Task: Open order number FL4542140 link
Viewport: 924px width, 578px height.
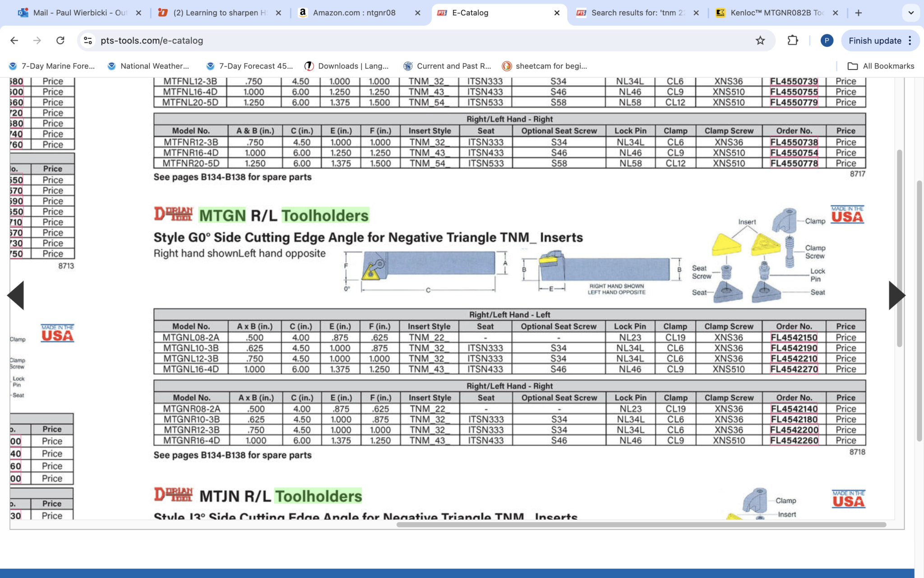Action: 794,409
